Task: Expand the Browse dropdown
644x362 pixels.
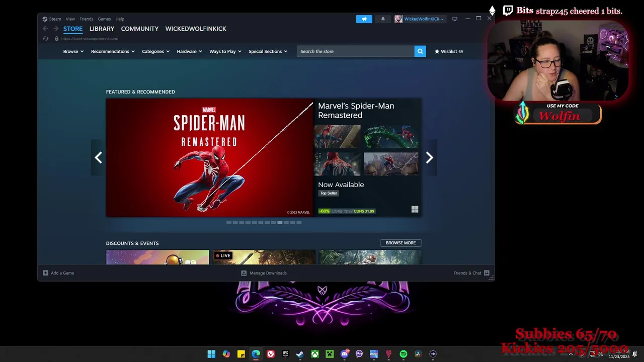Action: coord(73,51)
